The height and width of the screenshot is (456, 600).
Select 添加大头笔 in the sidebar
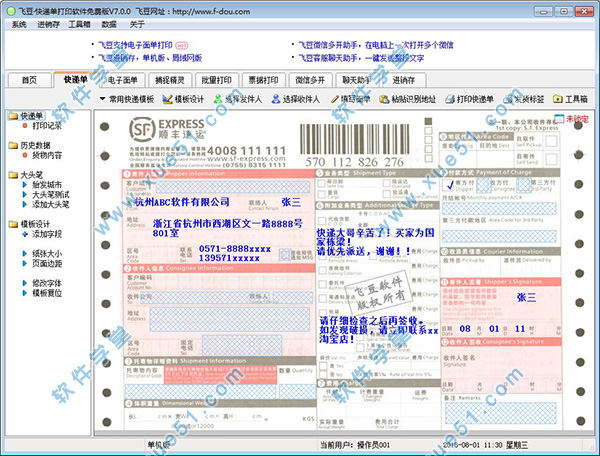(51, 204)
